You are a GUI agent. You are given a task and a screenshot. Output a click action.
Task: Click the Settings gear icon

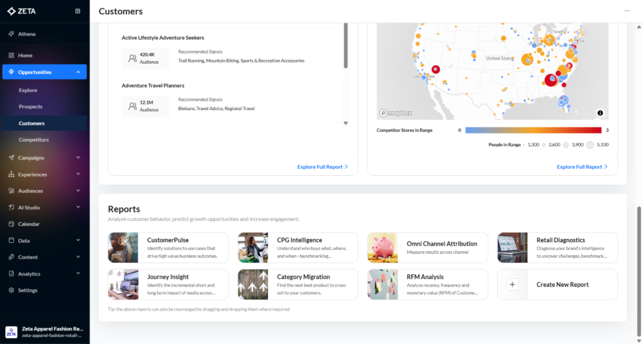click(x=12, y=291)
